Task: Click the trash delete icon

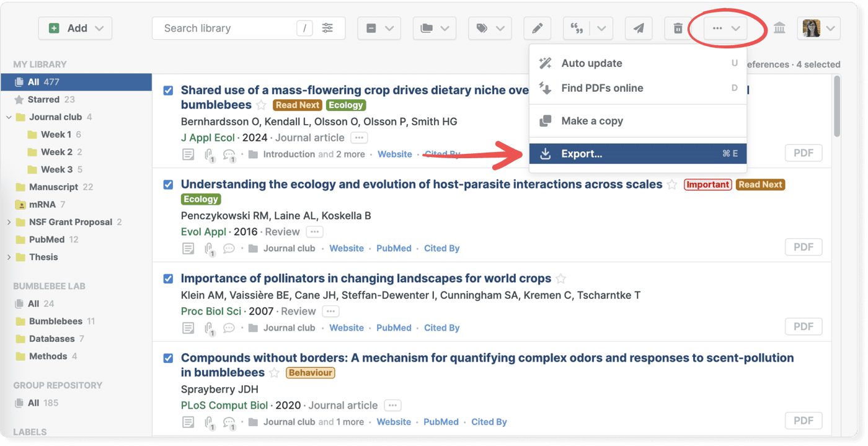Action: pos(677,28)
